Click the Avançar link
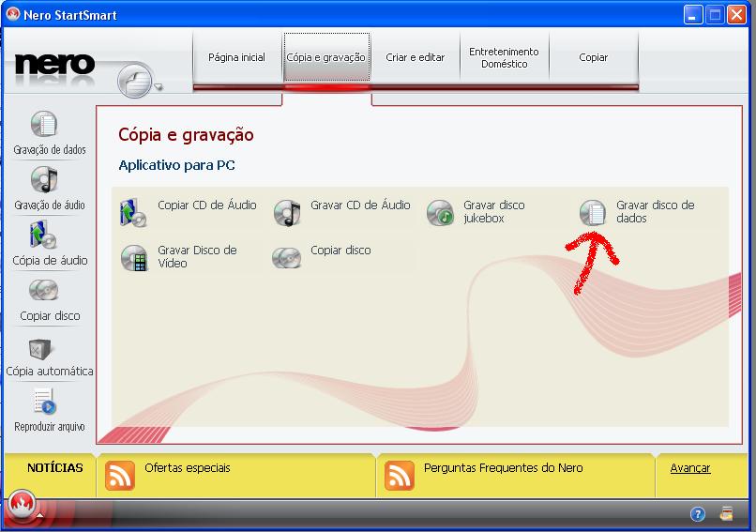This screenshot has width=756, height=532. [x=690, y=468]
